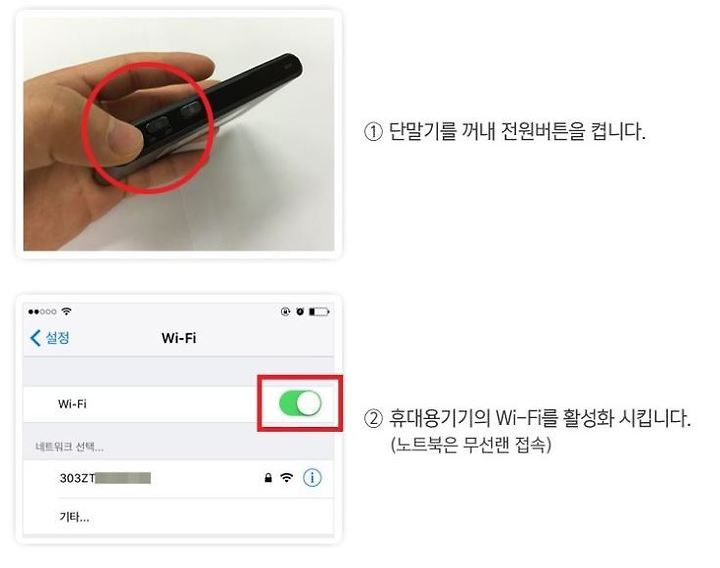The width and height of the screenshot is (720, 568).
Task: Click the rotation lock icon in status bar
Action: pos(285,312)
